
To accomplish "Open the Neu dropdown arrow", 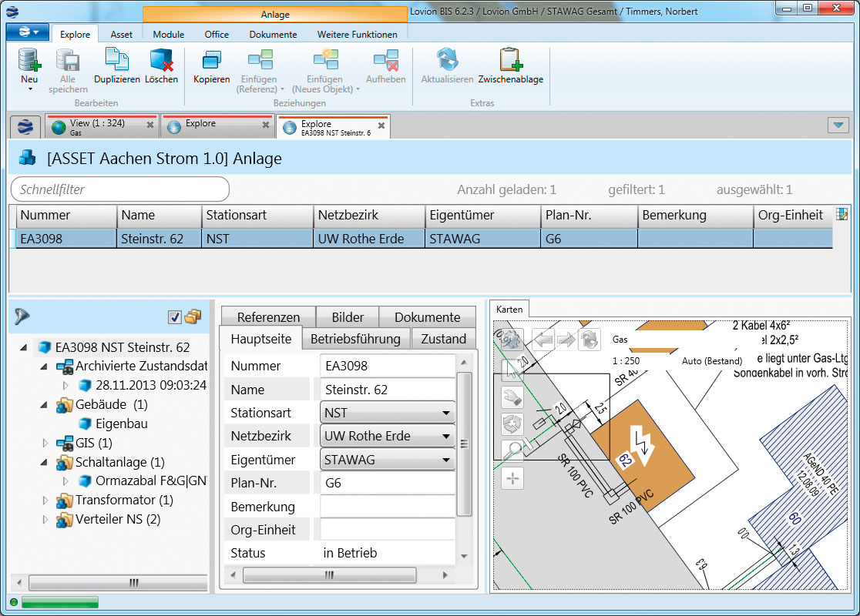I will (x=30, y=89).
